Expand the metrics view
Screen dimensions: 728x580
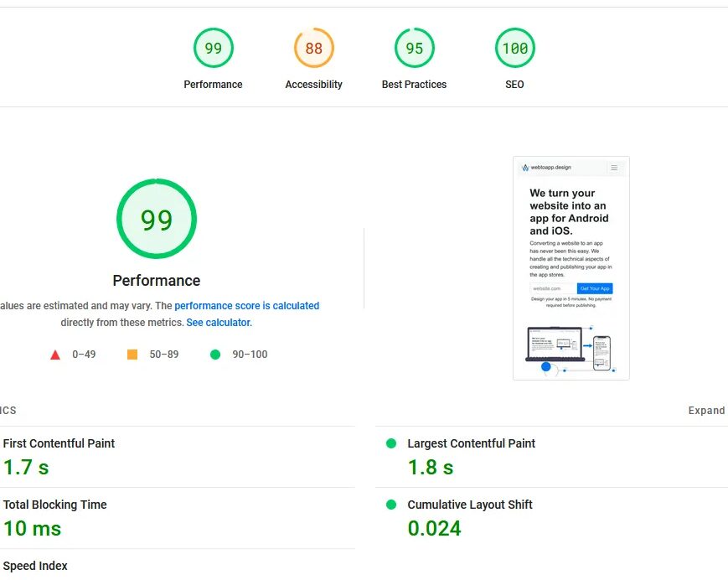tap(706, 411)
